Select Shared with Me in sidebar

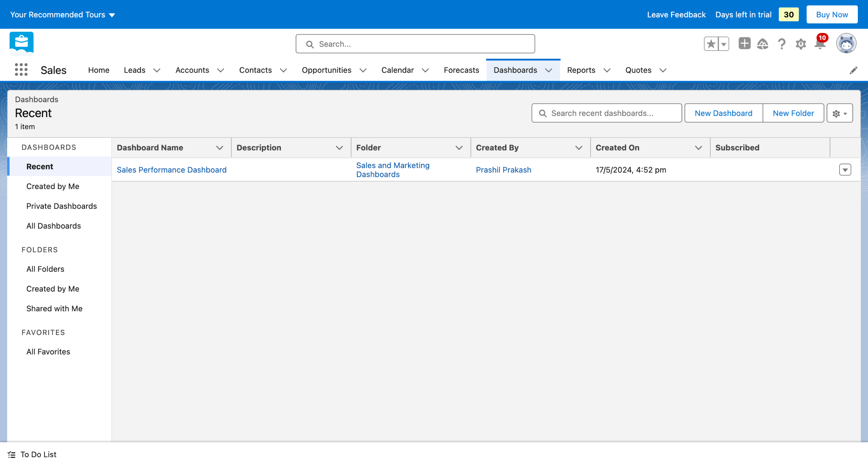(x=54, y=309)
